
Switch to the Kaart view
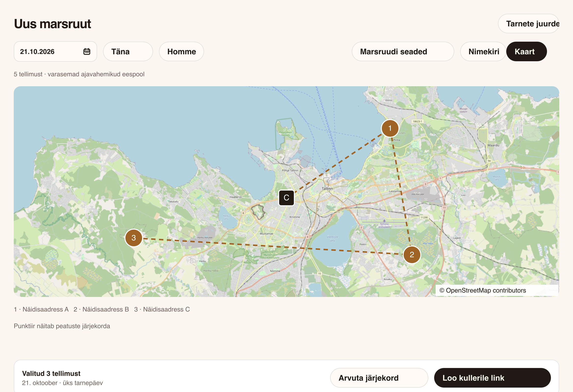tap(526, 51)
